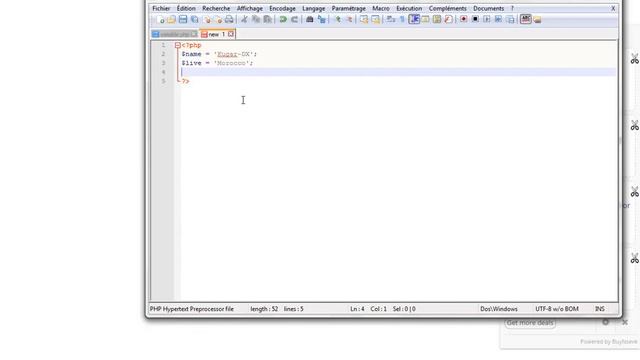
Task: Open the Édition menu
Action: 186,8
